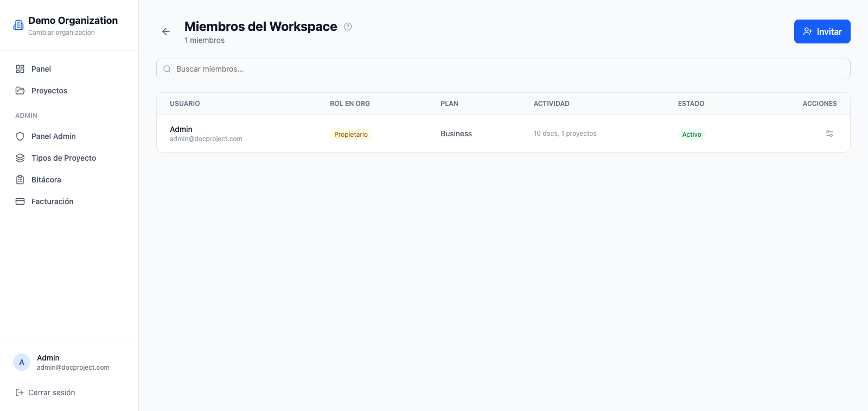
Task: Click the Business plan cell
Action: (x=456, y=134)
